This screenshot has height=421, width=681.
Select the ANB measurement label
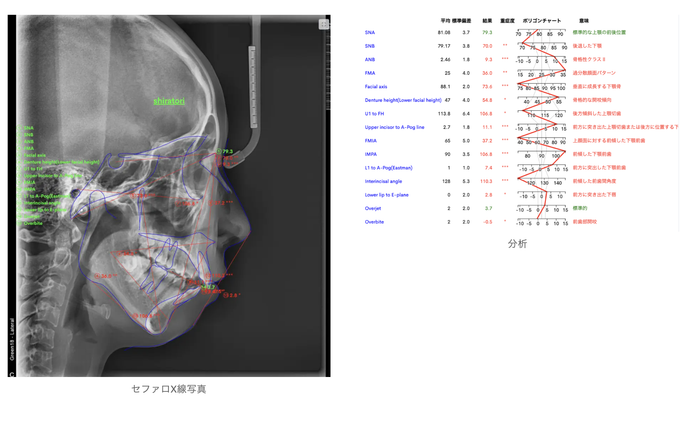(370, 60)
